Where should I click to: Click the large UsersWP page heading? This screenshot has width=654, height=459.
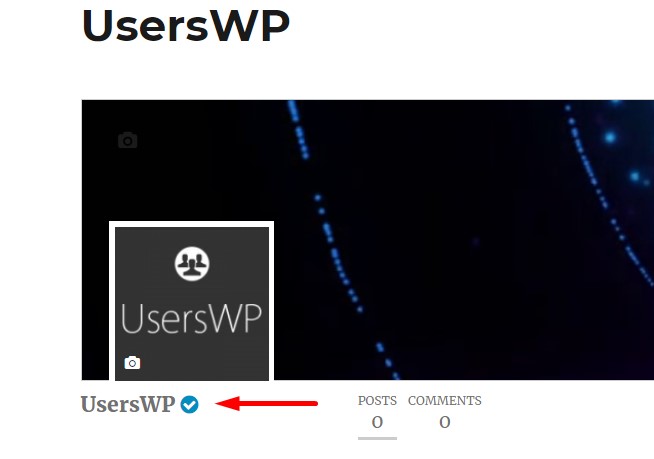(186, 26)
